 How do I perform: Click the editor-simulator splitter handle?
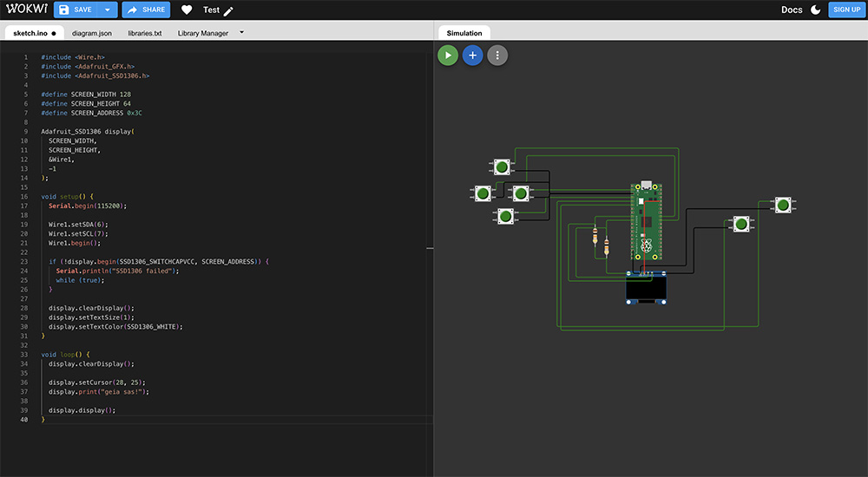click(x=431, y=248)
